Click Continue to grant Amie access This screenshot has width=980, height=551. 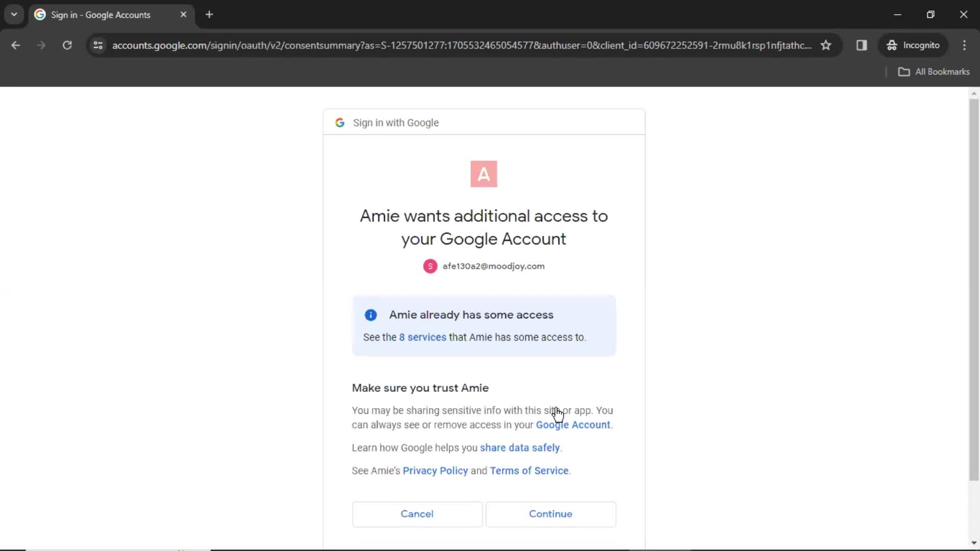(x=551, y=513)
